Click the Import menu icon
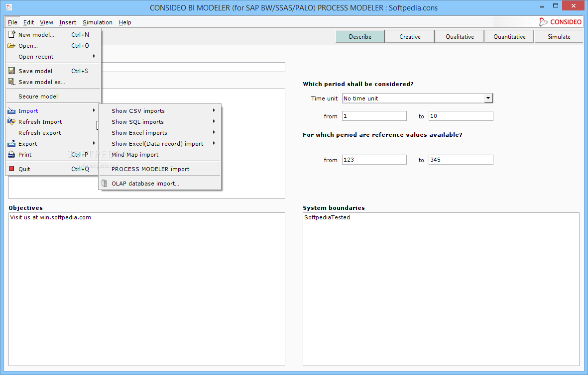This screenshot has width=588, height=375. (11, 111)
